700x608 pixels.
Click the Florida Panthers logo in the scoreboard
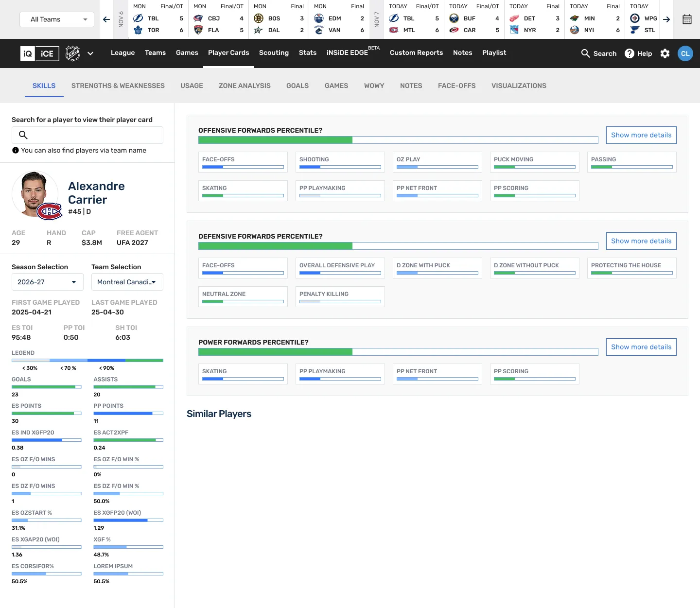point(198,30)
